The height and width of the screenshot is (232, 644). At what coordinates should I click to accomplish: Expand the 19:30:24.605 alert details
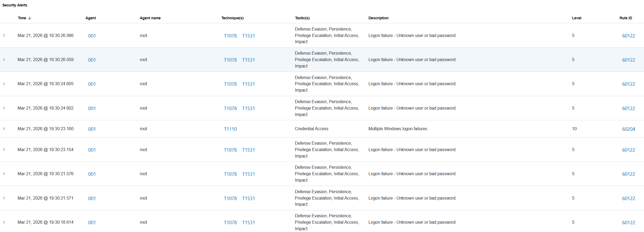coord(4,84)
